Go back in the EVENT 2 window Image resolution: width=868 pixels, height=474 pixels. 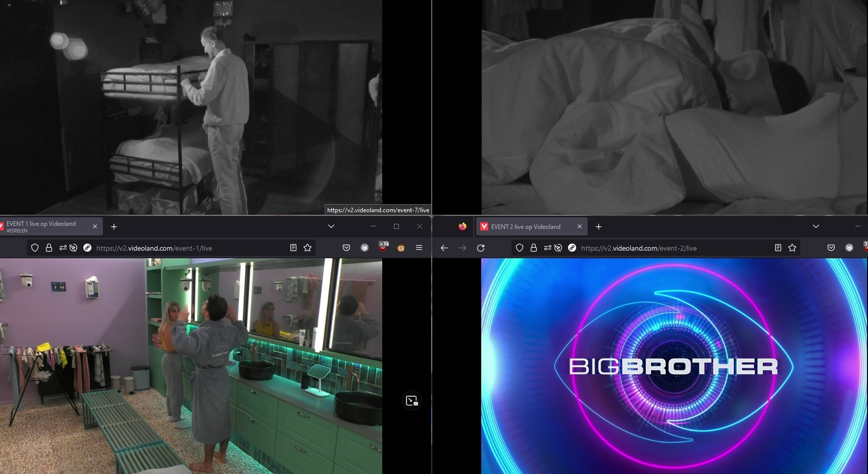point(444,248)
